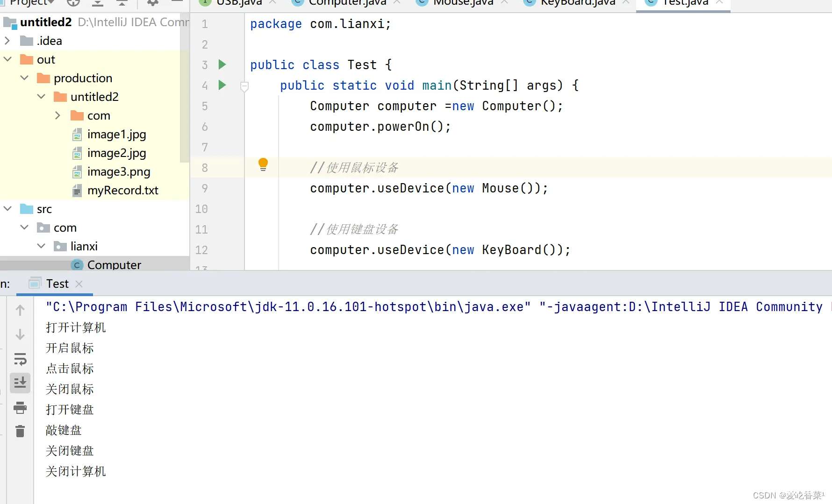Collapse the lianxi package
This screenshot has height=504, width=832.
pyautogui.click(x=41, y=246)
